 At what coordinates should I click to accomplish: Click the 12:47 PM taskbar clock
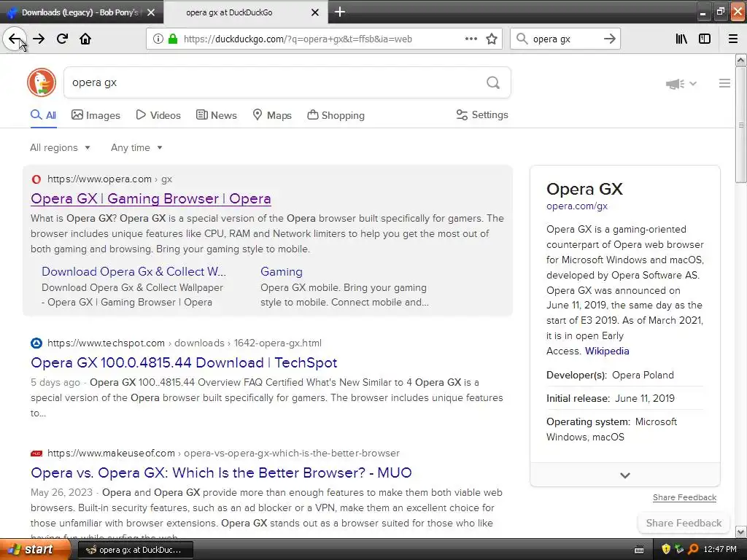pyautogui.click(x=720, y=550)
